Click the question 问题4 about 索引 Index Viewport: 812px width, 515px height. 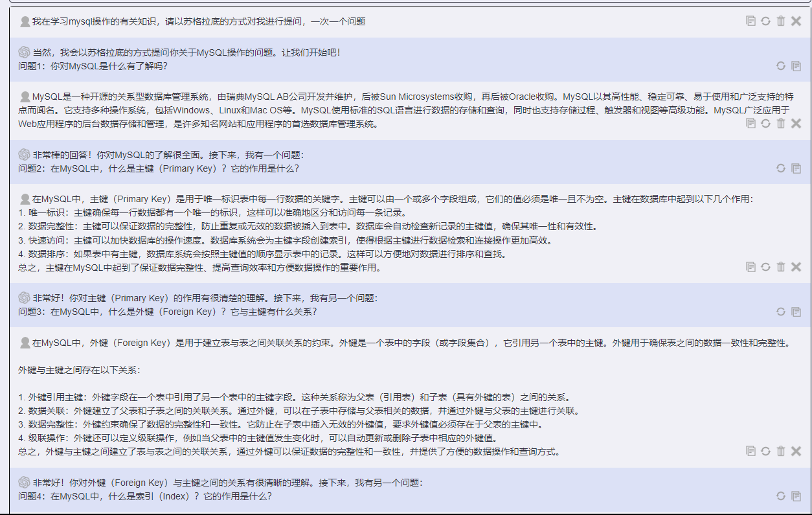pos(145,496)
